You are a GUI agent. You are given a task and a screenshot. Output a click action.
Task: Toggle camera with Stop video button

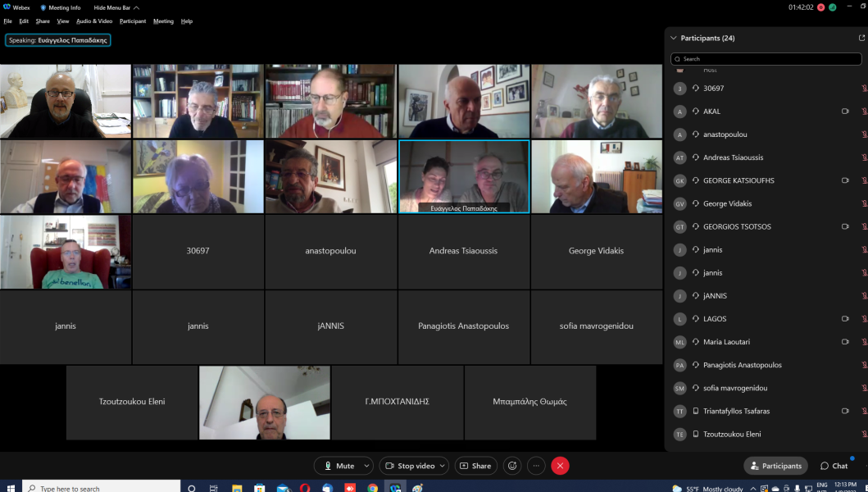click(x=410, y=466)
